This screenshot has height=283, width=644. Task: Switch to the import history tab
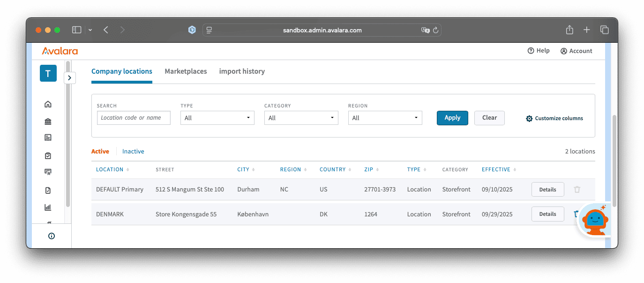click(242, 71)
